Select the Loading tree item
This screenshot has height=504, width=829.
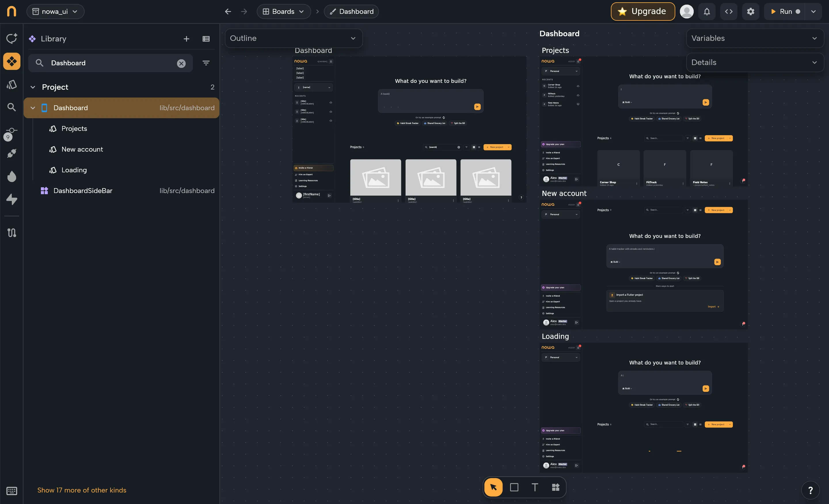[74, 170]
